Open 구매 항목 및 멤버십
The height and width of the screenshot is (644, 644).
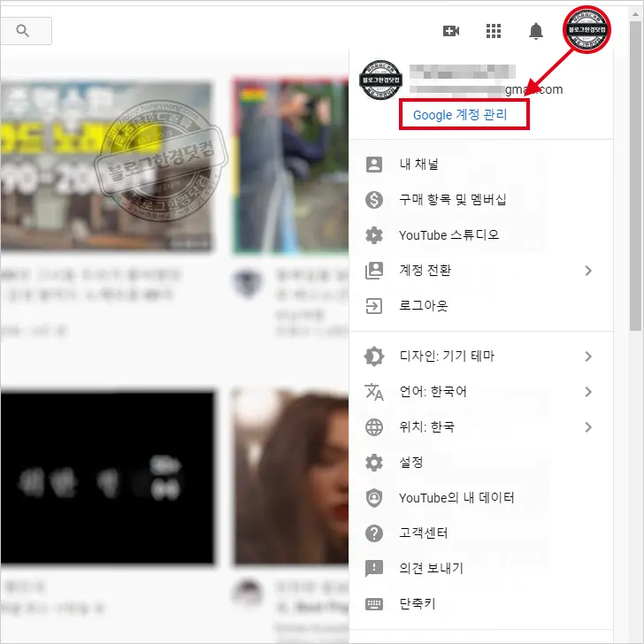[480, 200]
